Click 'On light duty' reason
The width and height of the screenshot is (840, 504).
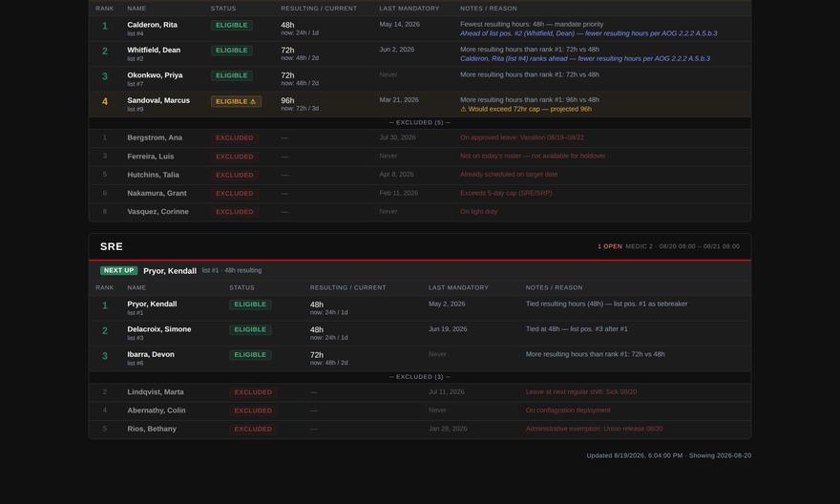[x=478, y=212]
